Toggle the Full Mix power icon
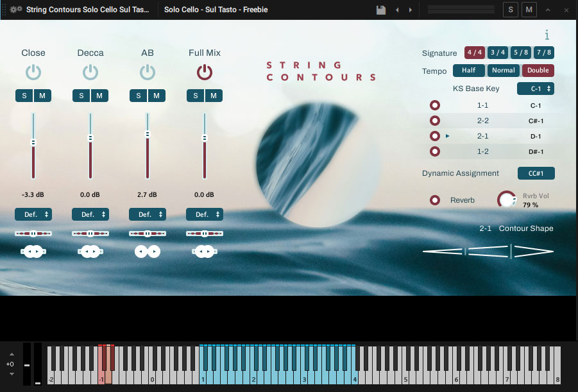Viewport: 578px width, 392px height. point(205,72)
